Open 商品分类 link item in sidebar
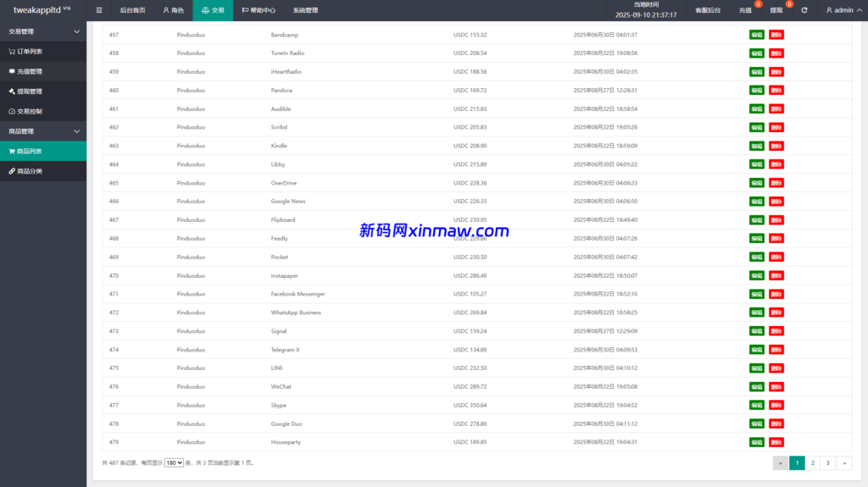 [x=43, y=171]
